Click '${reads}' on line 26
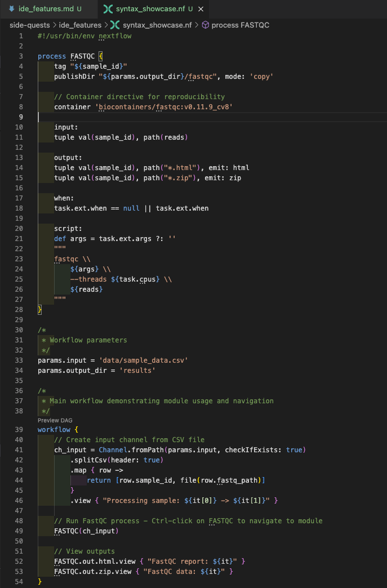 [87, 289]
